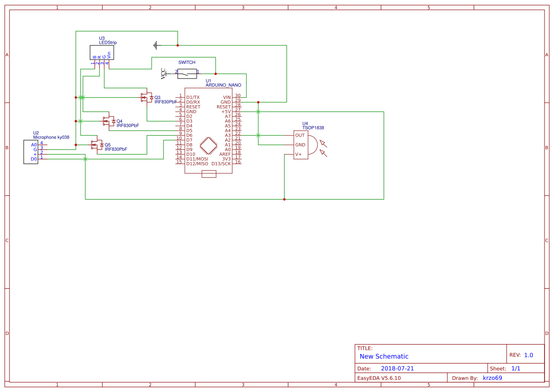Select the Q5 MOSFET symbol

(x=97, y=145)
